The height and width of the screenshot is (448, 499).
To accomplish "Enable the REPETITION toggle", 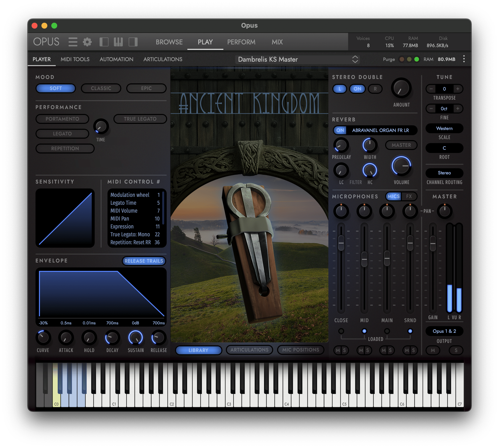I will point(65,149).
